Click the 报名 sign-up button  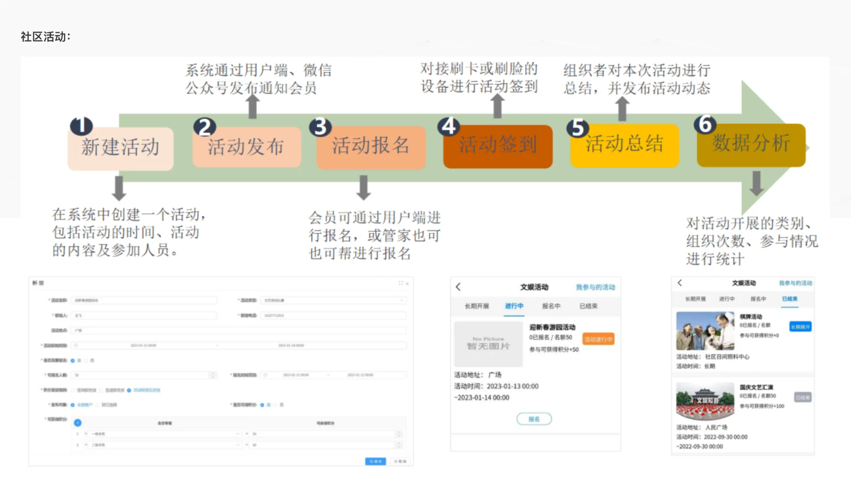(x=534, y=419)
